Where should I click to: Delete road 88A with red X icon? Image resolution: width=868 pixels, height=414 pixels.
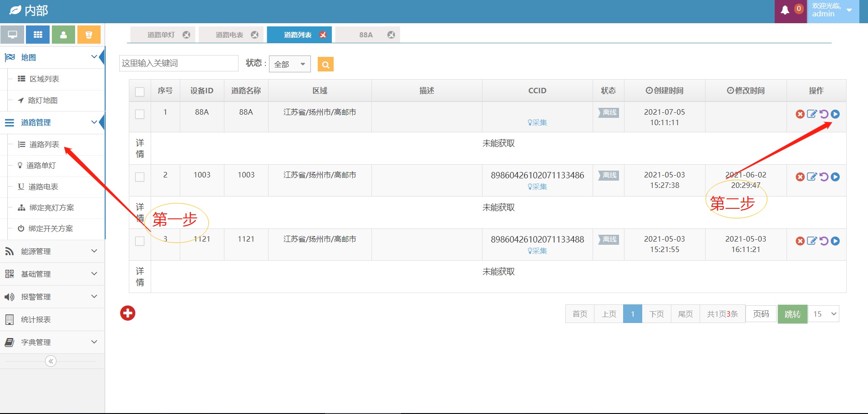click(x=800, y=114)
